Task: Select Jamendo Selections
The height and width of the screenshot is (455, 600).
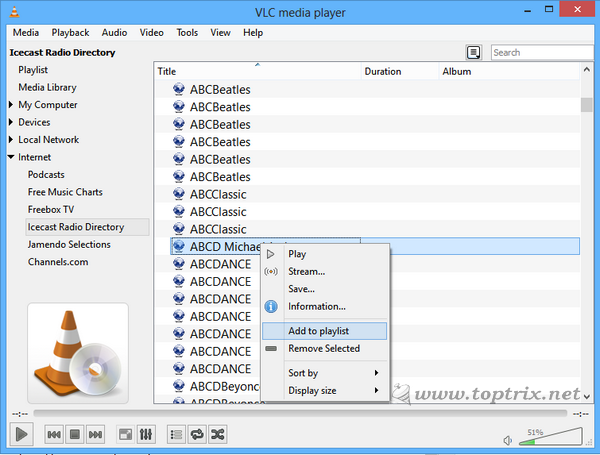Action: point(69,244)
